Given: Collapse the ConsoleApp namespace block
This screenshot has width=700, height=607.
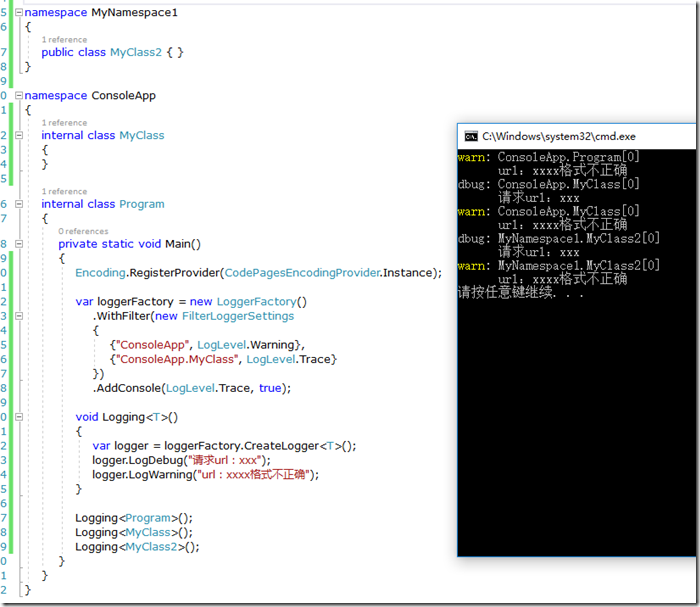Looking at the screenshot, I should [19, 96].
